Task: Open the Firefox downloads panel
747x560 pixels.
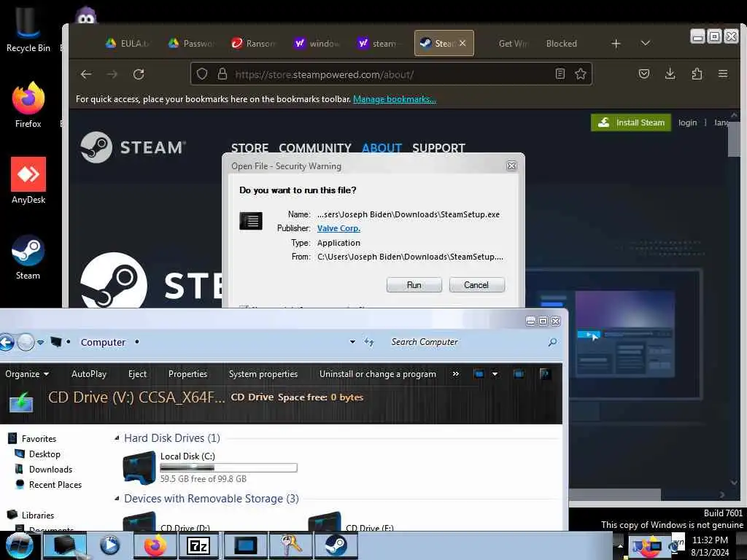Action: pyautogui.click(x=670, y=74)
